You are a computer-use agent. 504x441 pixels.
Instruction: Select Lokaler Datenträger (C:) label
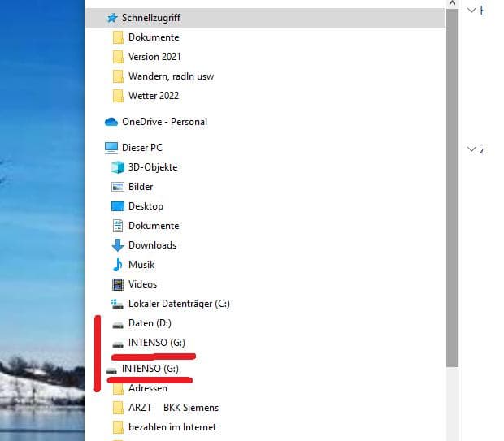tap(179, 304)
